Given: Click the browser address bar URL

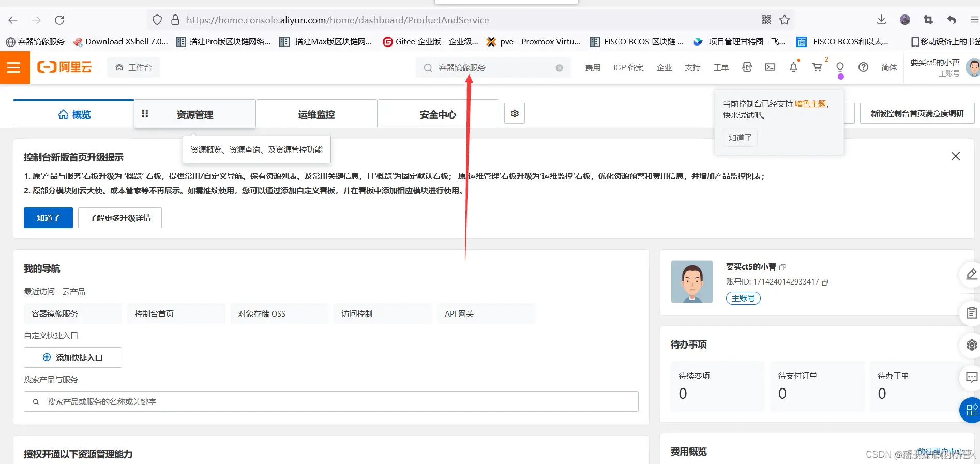Looking at the screenshot, I should (x=338, y=20).
